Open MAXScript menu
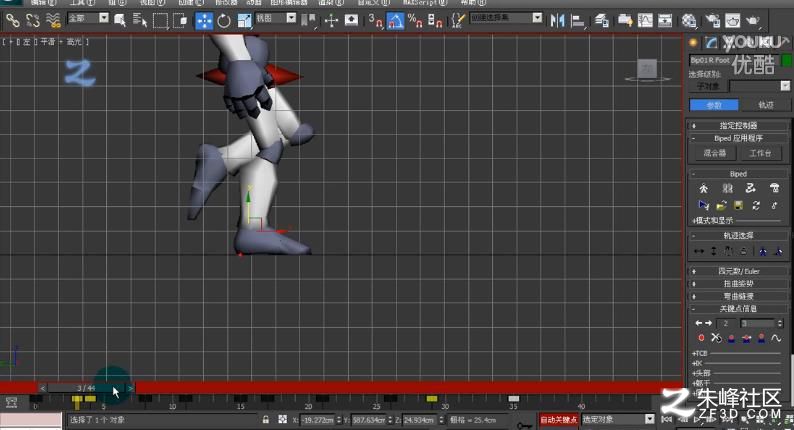This screenshot has height=430, width=794. tap(425, 3)
